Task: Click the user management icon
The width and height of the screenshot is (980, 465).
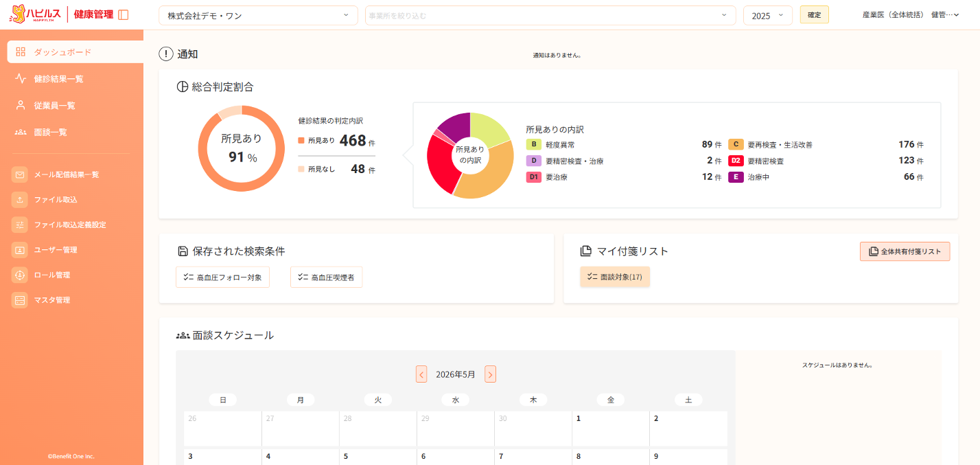Action: [20, 250]
